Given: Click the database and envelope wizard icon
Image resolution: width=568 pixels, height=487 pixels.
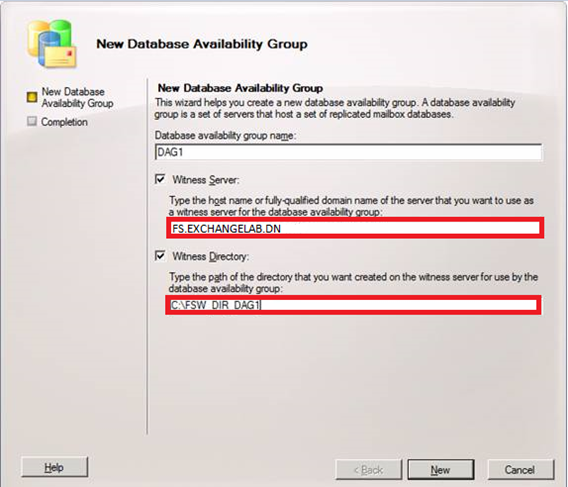Looking at the screenshot, I should (x=52, y=44).
